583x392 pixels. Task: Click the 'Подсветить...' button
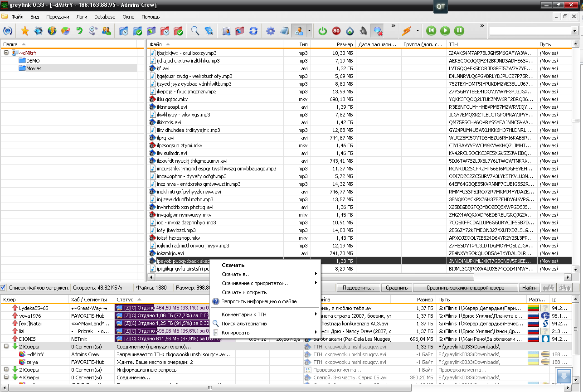coord(358,288)
